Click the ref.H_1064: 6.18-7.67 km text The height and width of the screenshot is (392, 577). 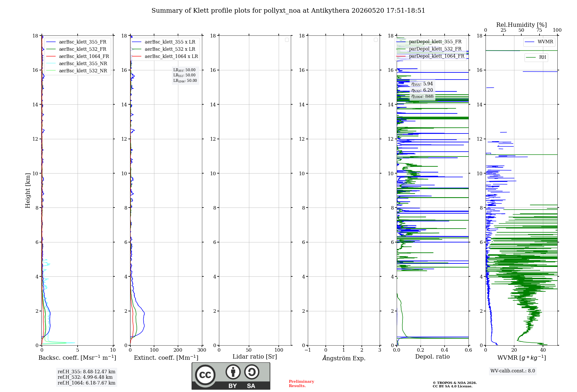(87, 383)
